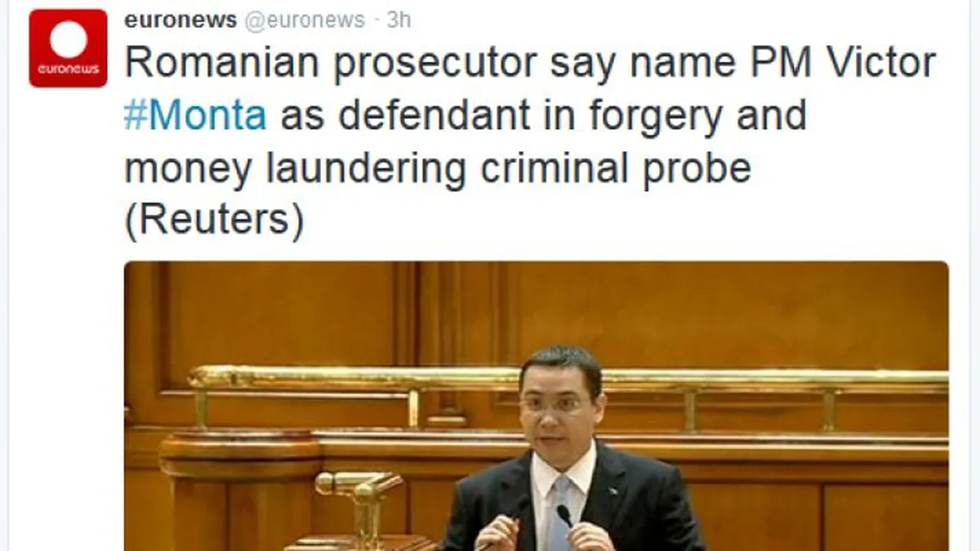Screen dimensions: 980x551
Task: Click the small 'euronews' text inside avatar
Action: coord(69,69)
